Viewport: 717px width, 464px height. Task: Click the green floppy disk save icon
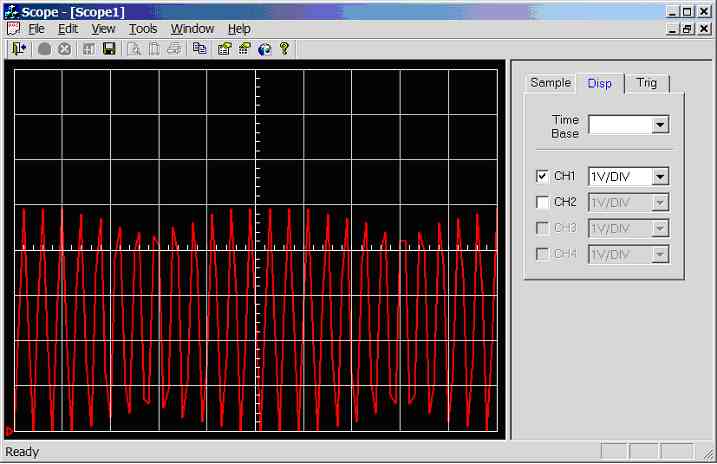(x=109, y=48)
